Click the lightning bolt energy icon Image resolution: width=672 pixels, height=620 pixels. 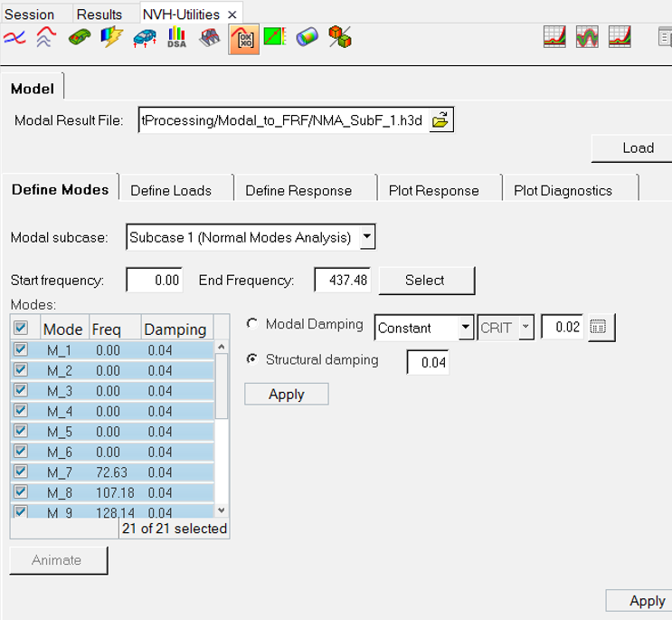112,37
